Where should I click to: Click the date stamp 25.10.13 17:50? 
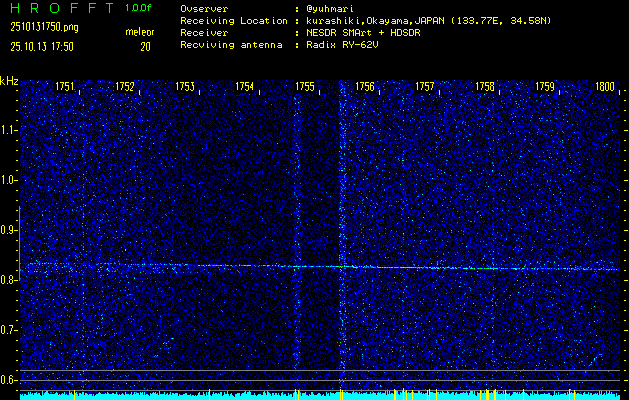42,47
